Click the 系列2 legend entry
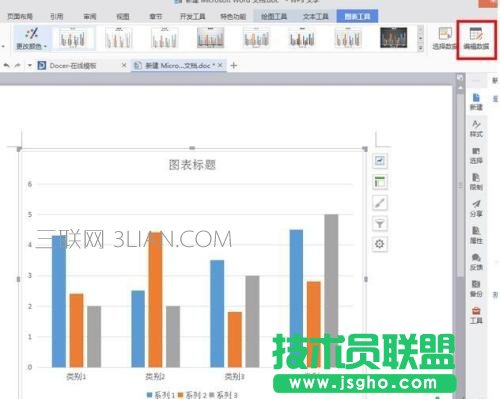 click(x=192, y=395)
